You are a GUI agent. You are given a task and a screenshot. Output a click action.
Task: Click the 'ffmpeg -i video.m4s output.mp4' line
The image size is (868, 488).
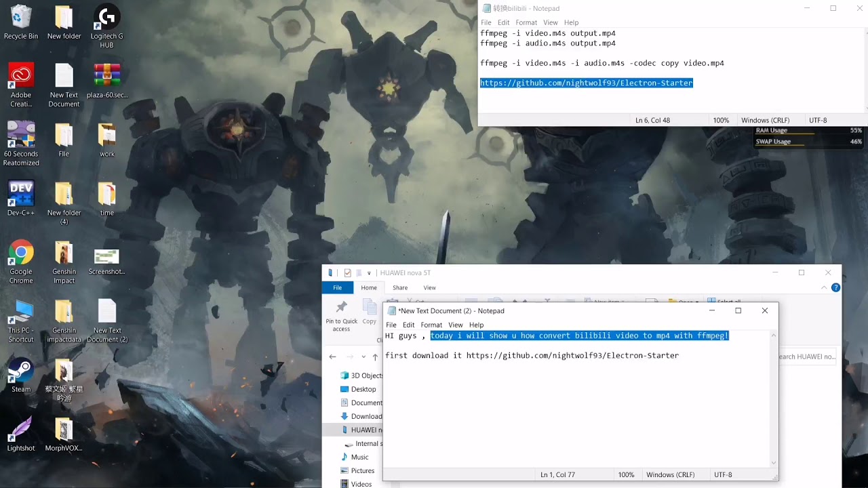(548, 33)
